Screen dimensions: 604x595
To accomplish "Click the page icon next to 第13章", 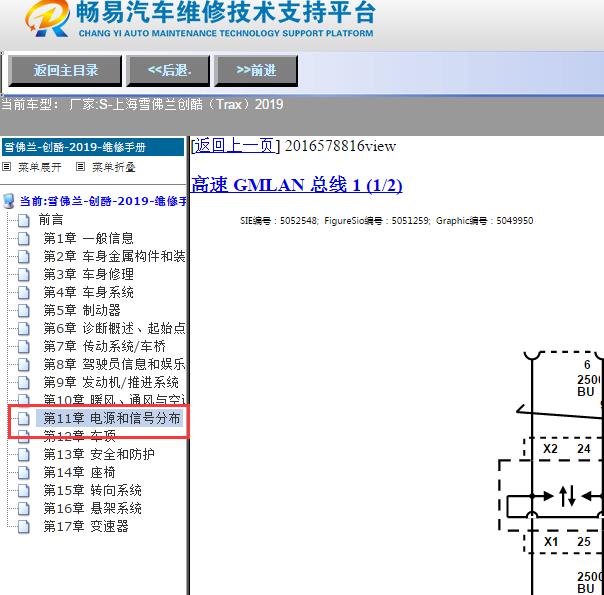I will click(x=23, y=454).
